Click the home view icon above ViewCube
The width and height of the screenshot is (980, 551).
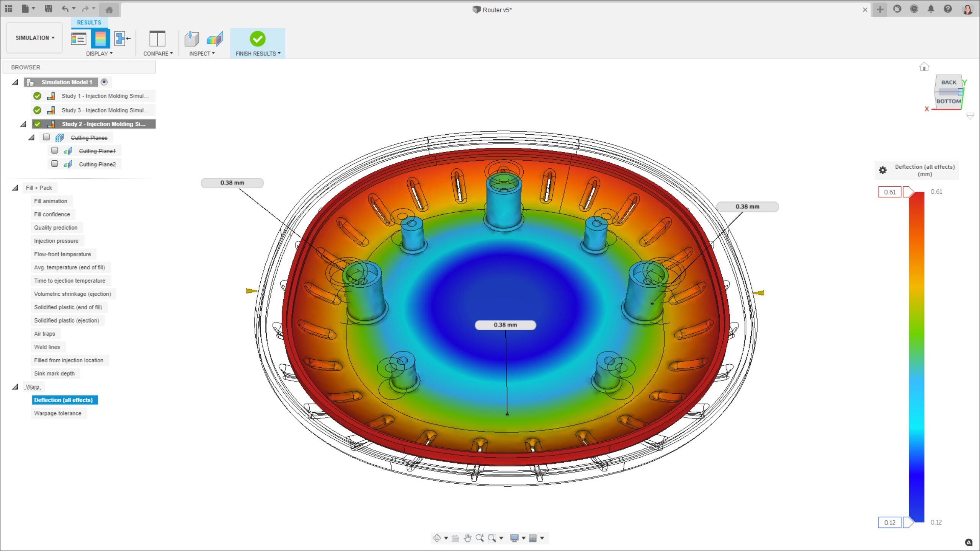tap(924, 67)
